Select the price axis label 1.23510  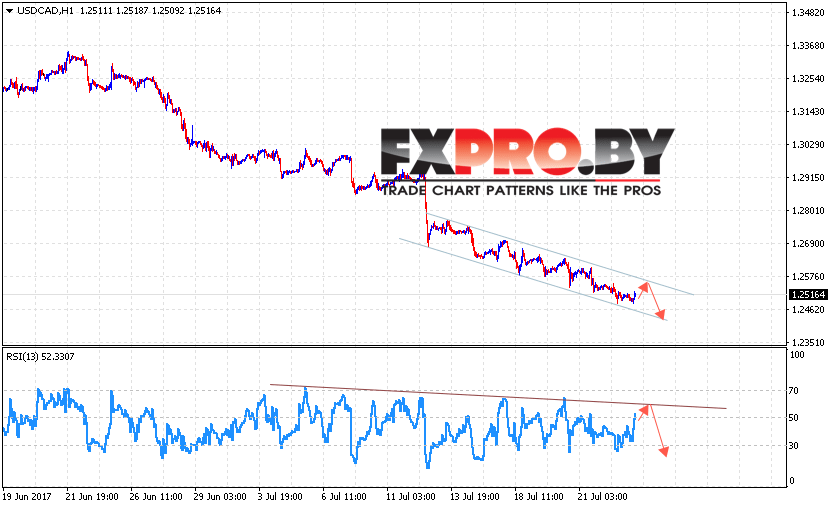(808, 343)
